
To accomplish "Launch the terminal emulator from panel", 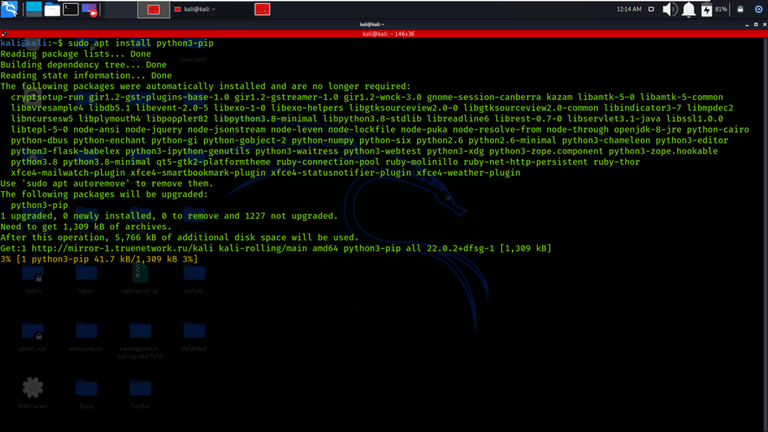I will [71, 9].
